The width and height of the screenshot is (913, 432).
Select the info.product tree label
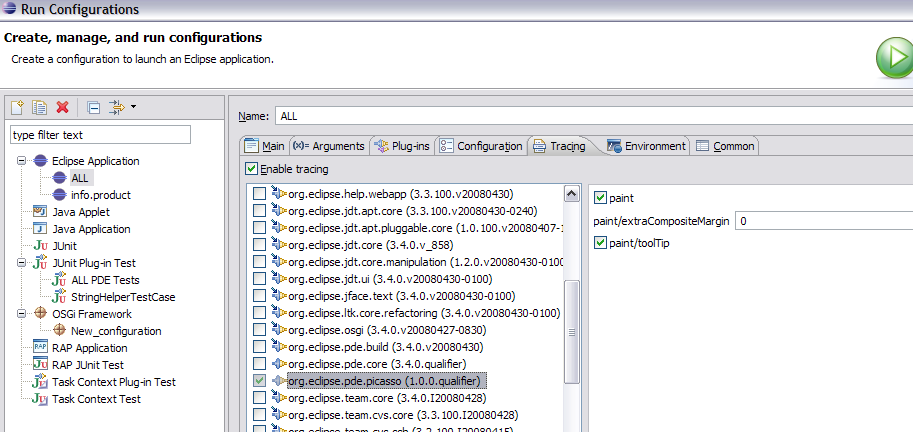tap(101, 195)
